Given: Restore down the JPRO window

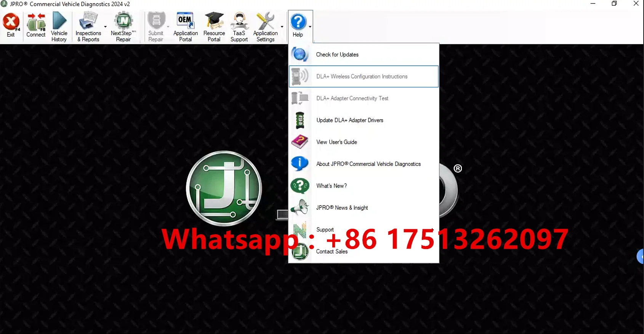Looking at the screenshot, I should coord(614,4).
